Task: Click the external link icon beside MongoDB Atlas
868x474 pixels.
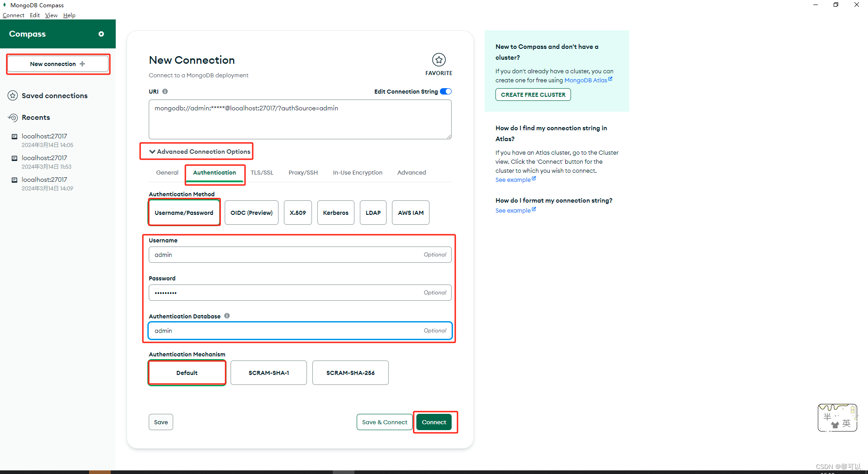Action: tap(611, 79)
